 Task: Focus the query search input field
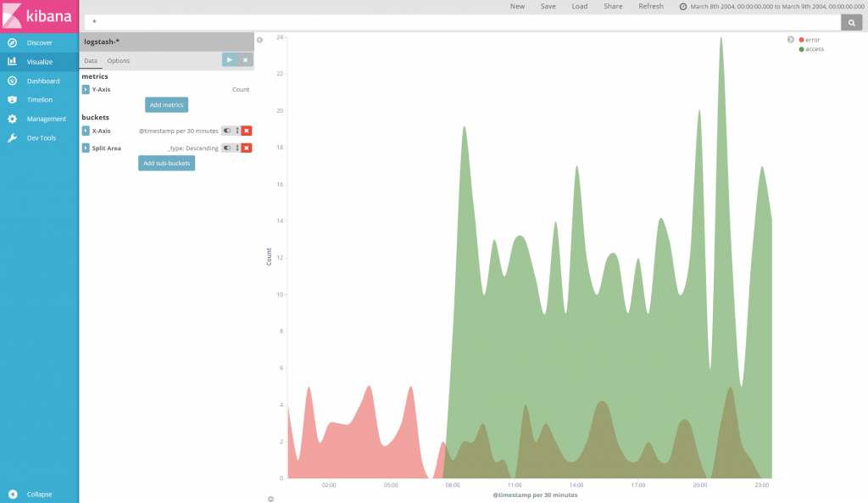click(x=462, y=23)
